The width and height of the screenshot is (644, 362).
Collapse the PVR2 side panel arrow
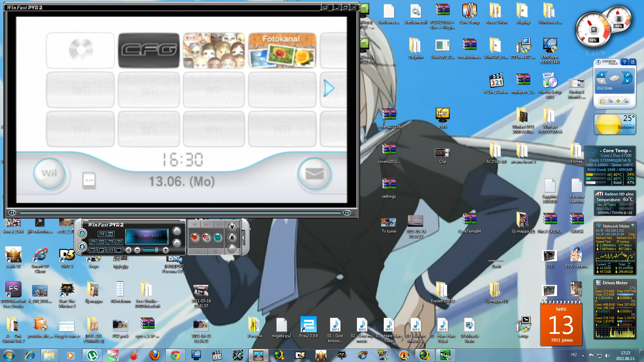pyautogui.click(x=243, y=238)
